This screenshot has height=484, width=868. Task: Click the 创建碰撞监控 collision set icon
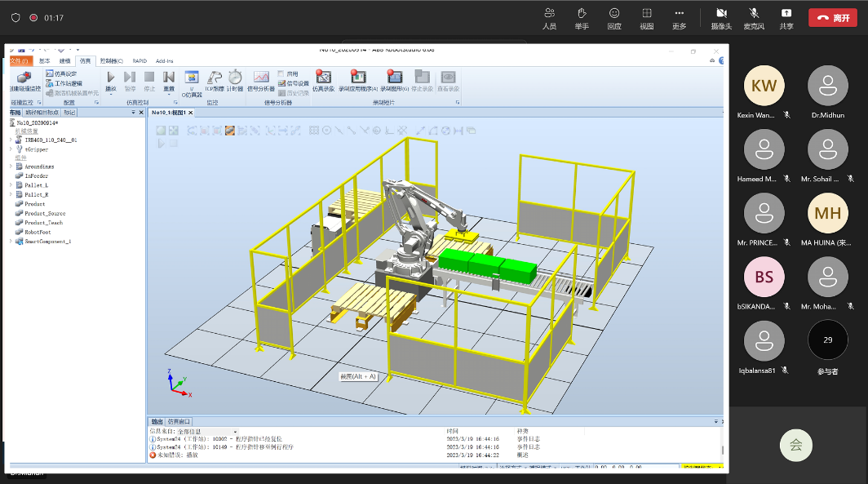click(x=24, y=78)
